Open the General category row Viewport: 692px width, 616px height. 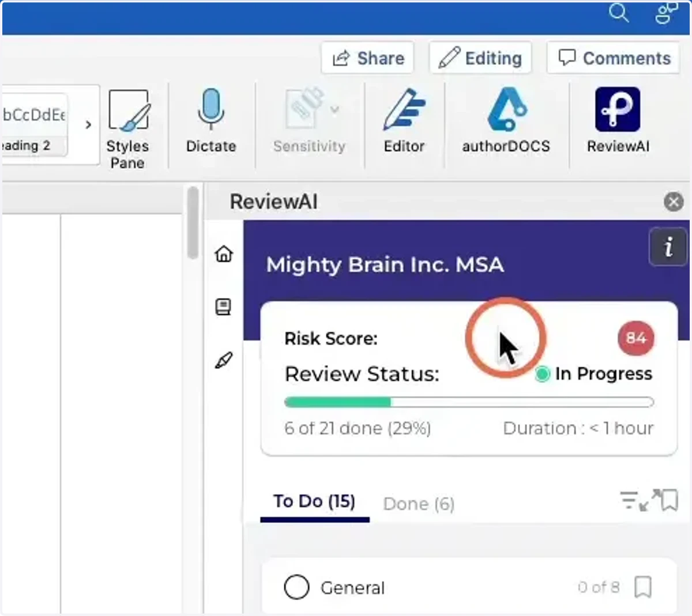pos(469,587)
